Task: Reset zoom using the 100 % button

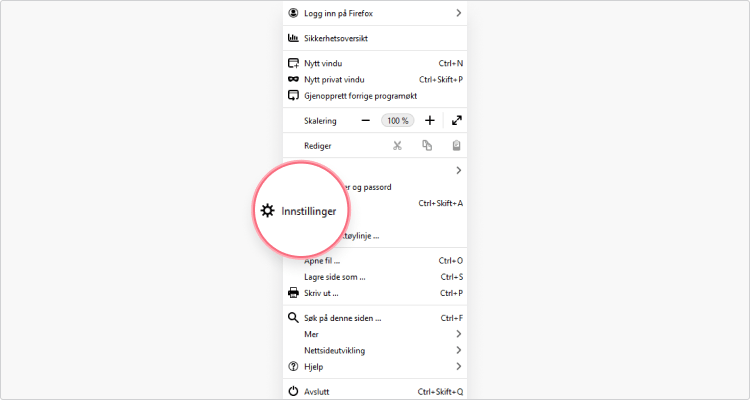Action: pos(397,121)
